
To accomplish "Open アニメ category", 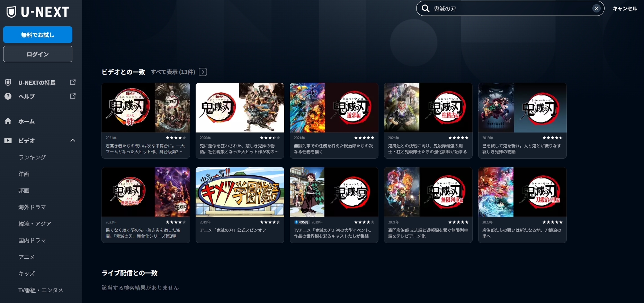I will coord(27,257).
